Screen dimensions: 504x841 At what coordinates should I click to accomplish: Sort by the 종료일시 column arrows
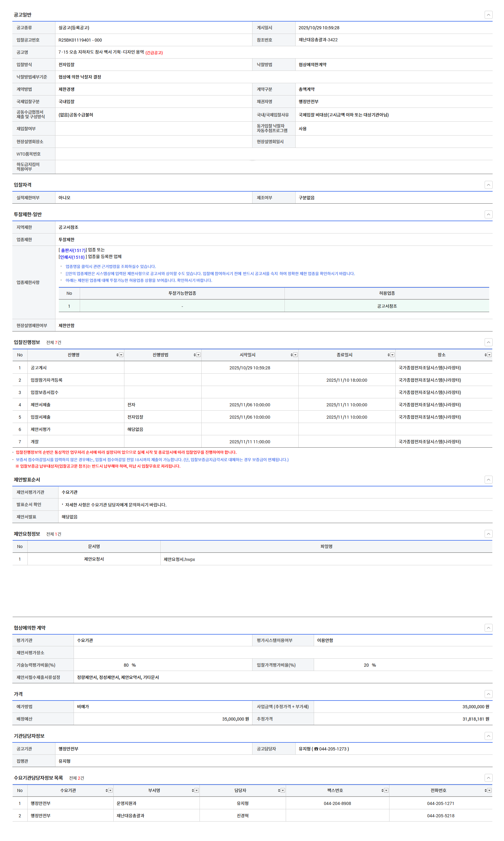(x=389, y=355)
